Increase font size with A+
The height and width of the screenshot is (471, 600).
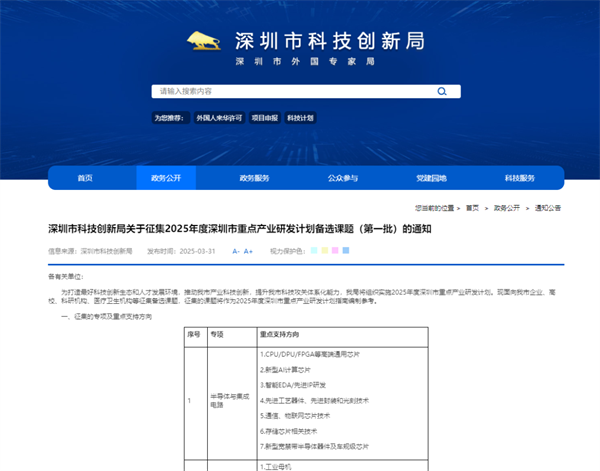pyautogui.click(x=248, y=251)
